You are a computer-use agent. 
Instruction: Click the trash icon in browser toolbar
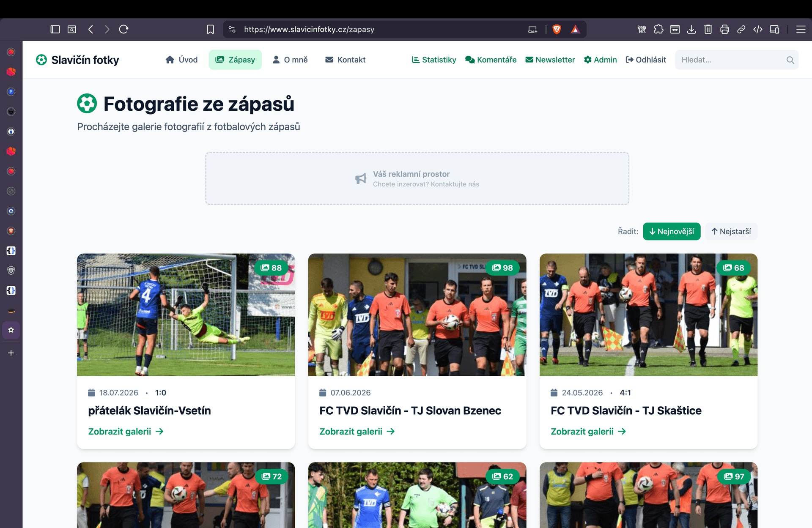click(708, 29)
